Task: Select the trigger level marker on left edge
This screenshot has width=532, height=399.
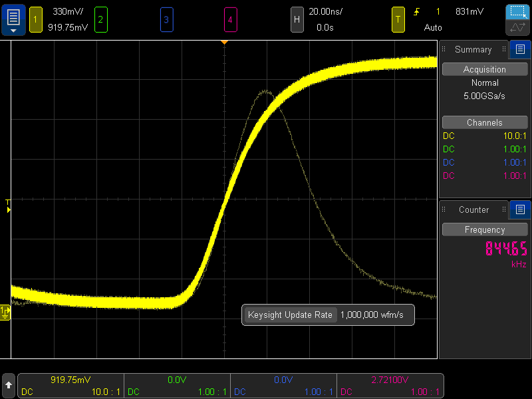Action: click(x=8, y=206)
